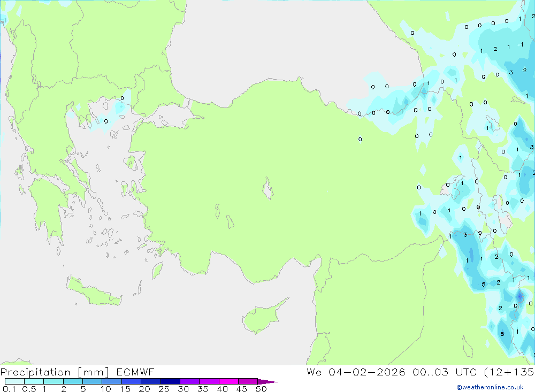Click the forecast date and time label

420,372
